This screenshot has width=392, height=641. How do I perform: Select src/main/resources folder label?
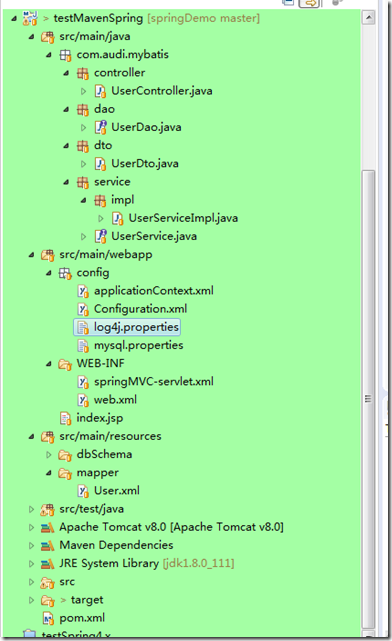pos(110,437)
